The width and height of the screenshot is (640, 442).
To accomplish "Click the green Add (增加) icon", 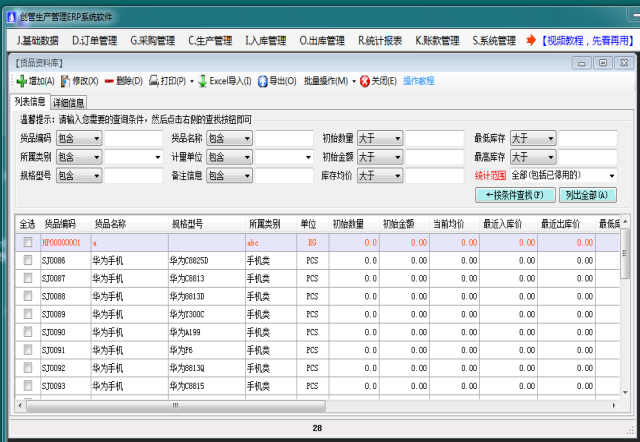I will pyautogui.click(x=22, y=81).
